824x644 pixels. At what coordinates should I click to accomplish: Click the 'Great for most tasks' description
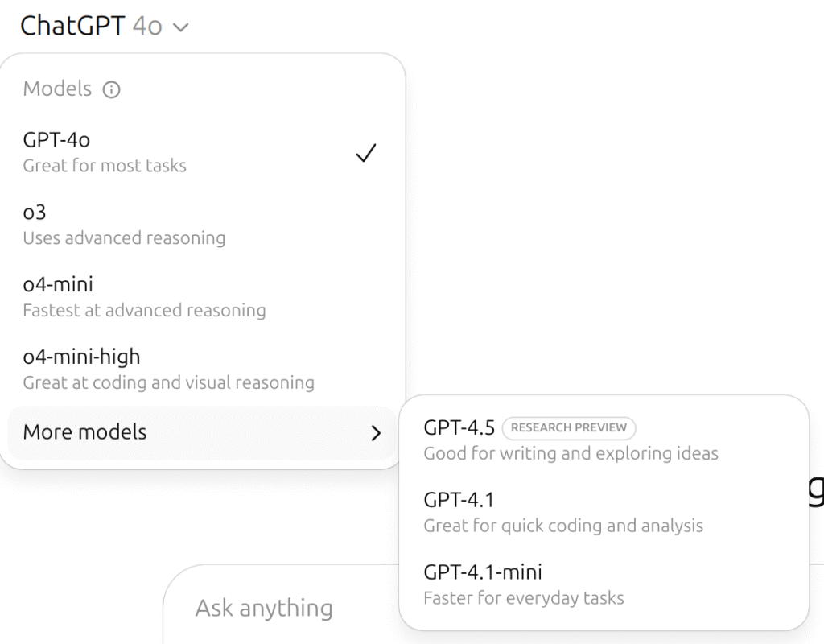[105, 166]
